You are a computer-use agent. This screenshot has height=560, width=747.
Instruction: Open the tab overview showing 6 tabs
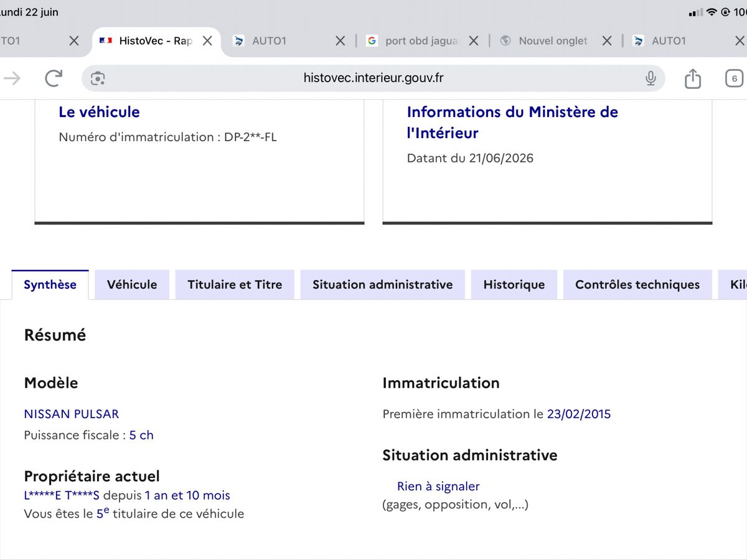(735, 78)
